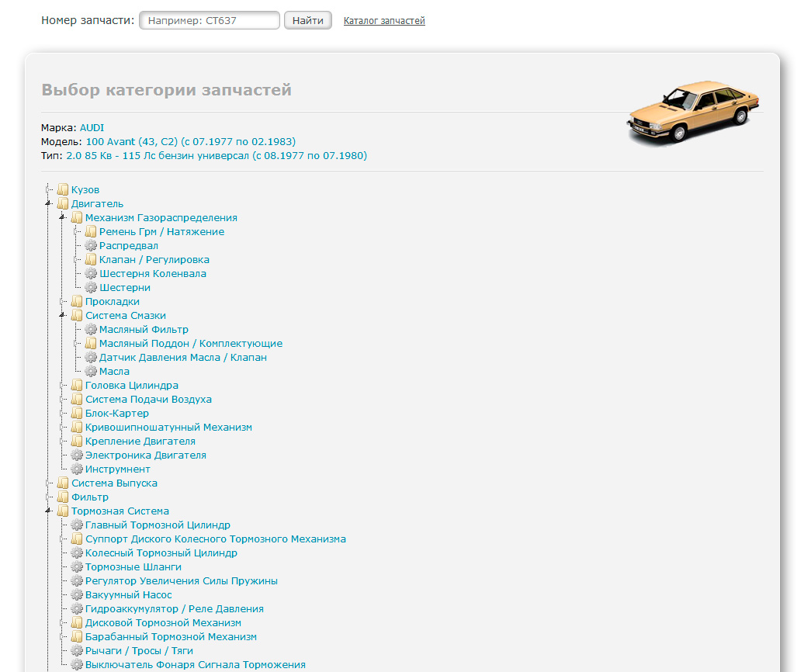Image resolution: width=804 pixels, height=672 pixels.
Task: Click the AUDI brand link
Action: (x=92, y=128)
